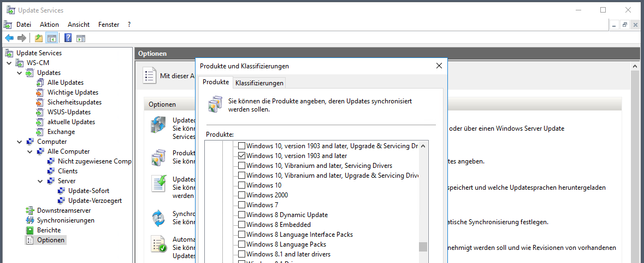Select aktuelle Updates view

click(x=71, y=122)
